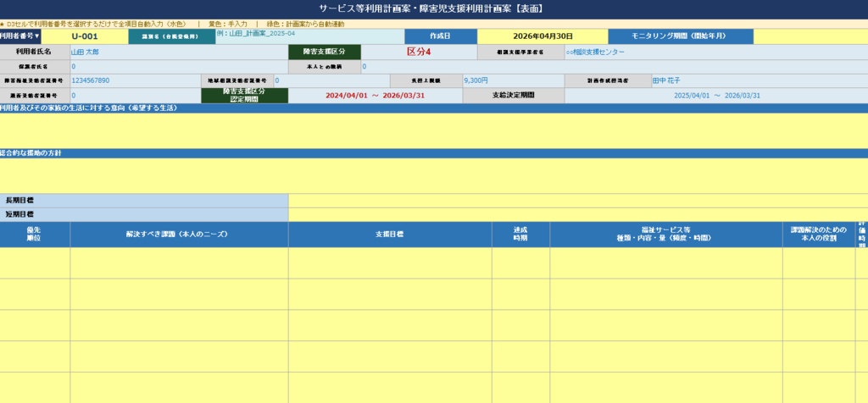Click the 福祉サービス等 種類・内容・量 column header
868x403 pixels.
tap(666, 235)
